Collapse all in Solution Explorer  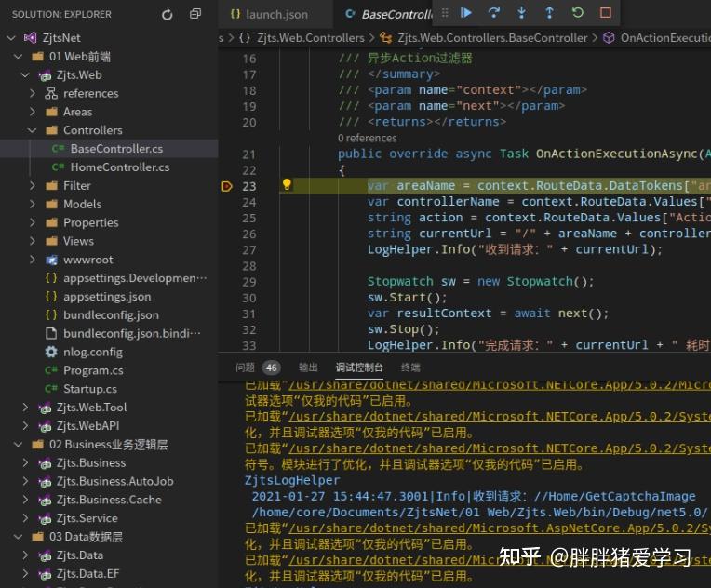[x=195, y=14]
